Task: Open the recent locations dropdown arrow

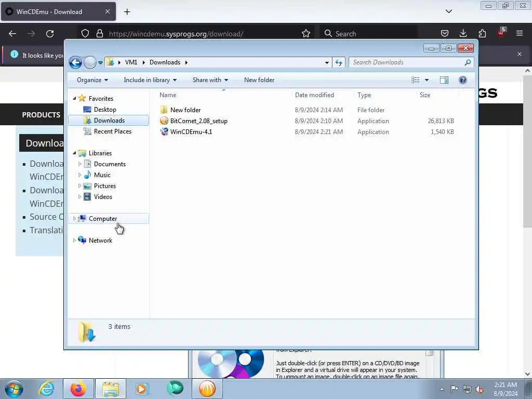Action: click(x=100, y=63)
